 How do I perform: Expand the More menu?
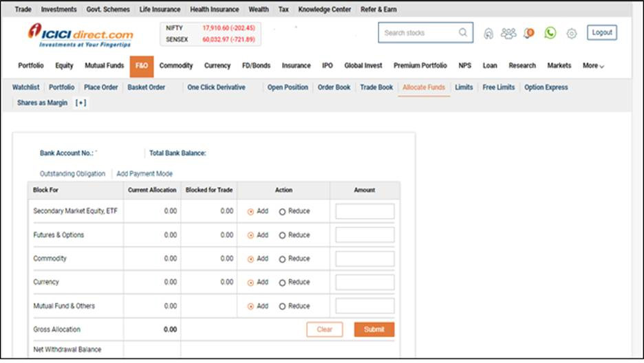click(x=593, y=66)
